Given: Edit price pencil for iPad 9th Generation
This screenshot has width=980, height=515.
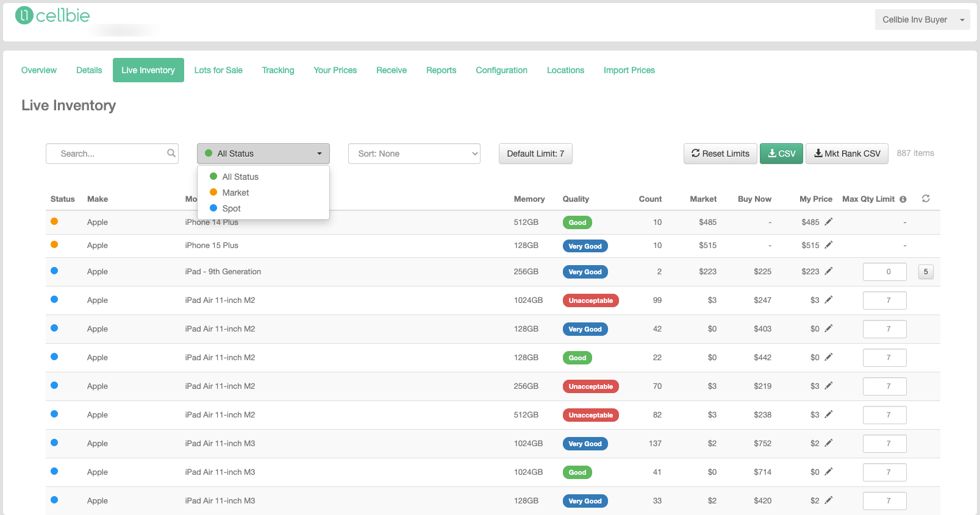Looking at the screenshot, I should click(828, 271).
